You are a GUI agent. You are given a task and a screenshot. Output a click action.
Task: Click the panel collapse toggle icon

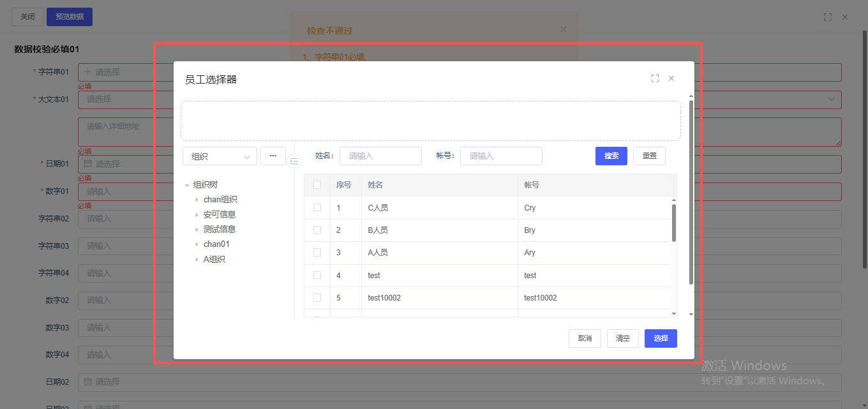pos(294,161)
